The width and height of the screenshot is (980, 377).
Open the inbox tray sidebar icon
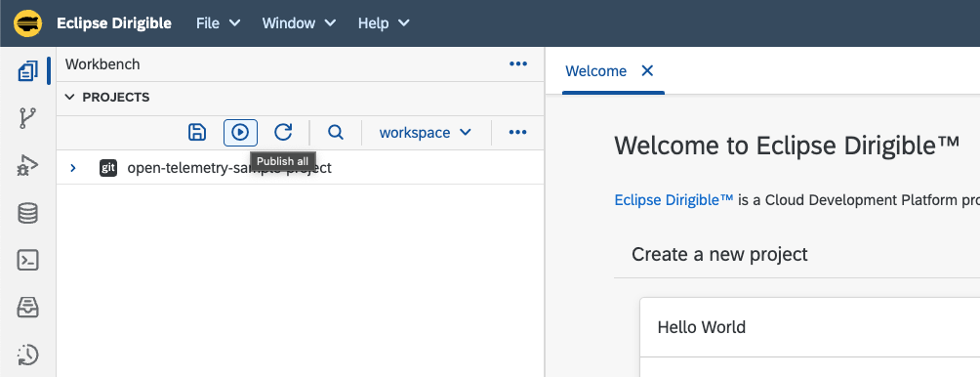(x=27, y=308)
